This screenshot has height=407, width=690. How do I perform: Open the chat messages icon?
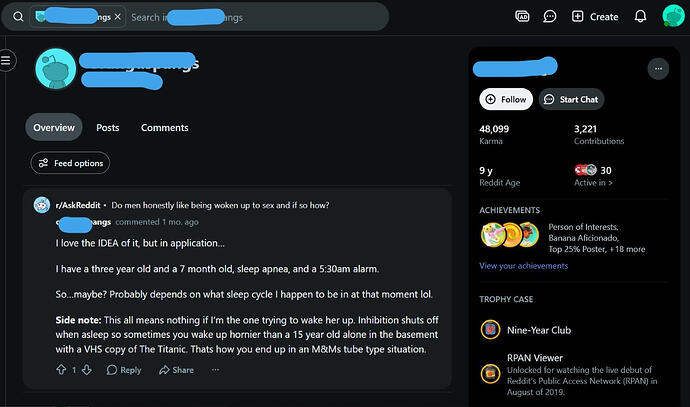coord(550,17)
